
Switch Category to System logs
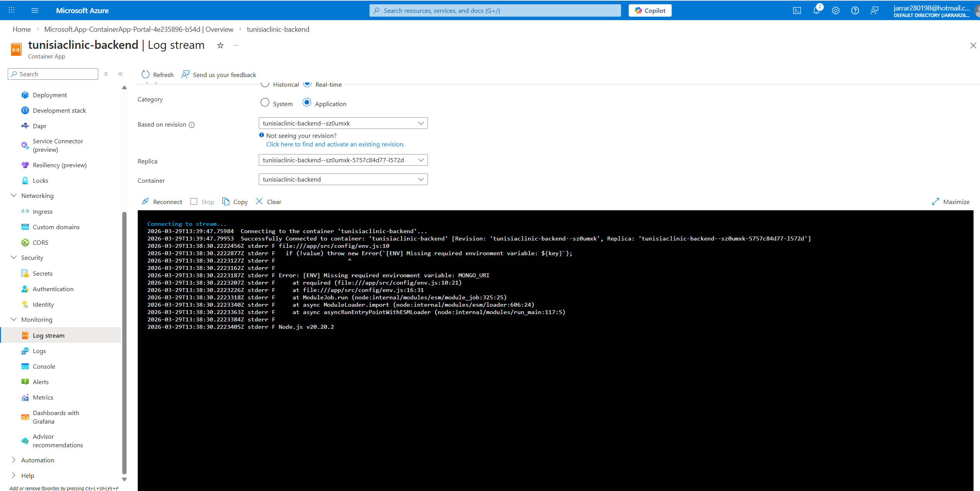coord(265,103)
